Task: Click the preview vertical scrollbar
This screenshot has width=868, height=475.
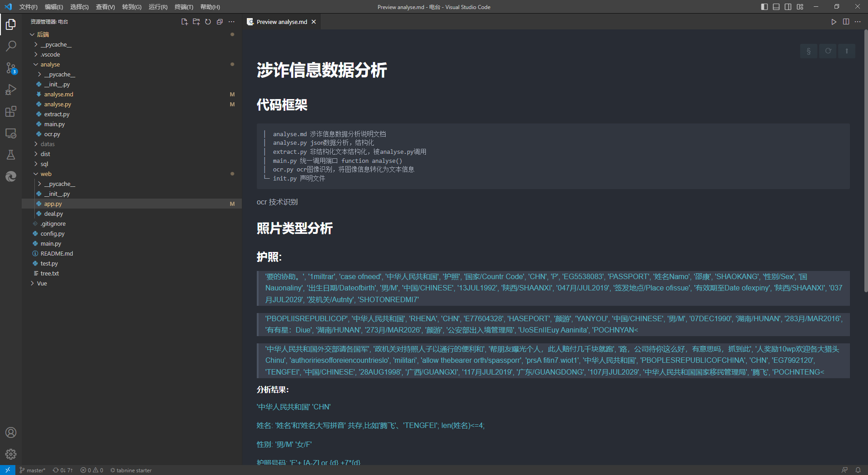Action: click(865, 161)
